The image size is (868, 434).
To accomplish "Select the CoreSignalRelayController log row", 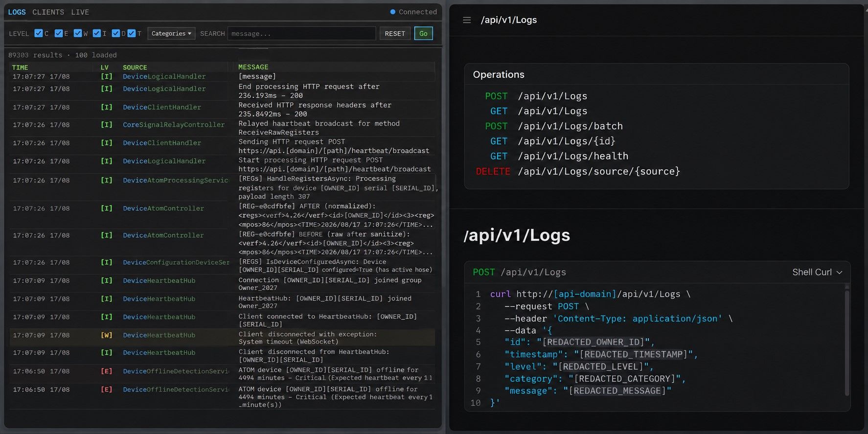I will click(222, 128).
